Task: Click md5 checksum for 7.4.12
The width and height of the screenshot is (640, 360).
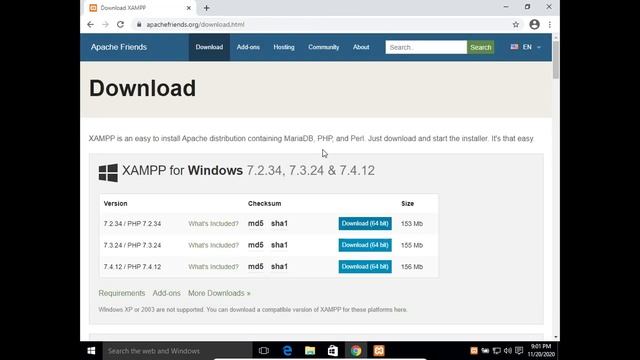Action: coord(256,267)
